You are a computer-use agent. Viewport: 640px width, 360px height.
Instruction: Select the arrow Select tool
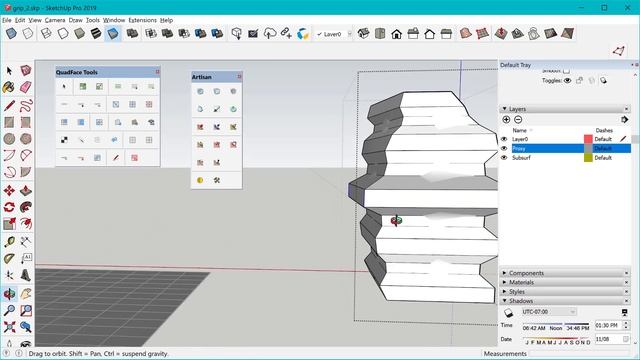point(9,71)
